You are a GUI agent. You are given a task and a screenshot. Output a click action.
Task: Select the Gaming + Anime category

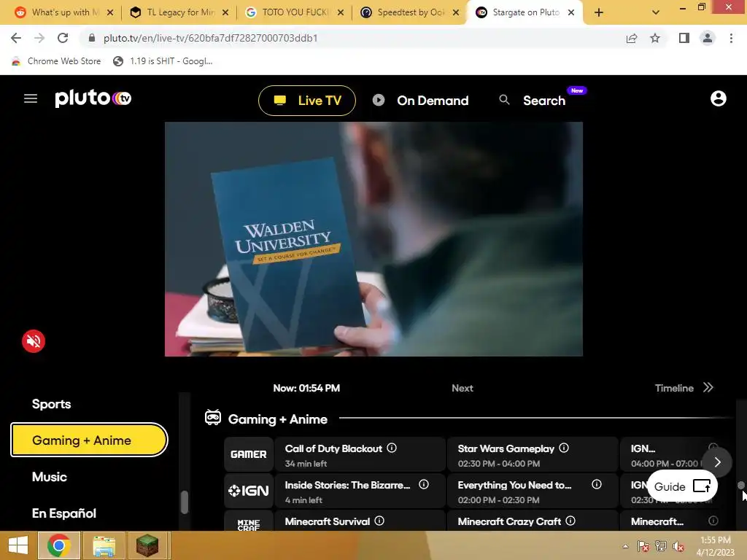[89, 440]
